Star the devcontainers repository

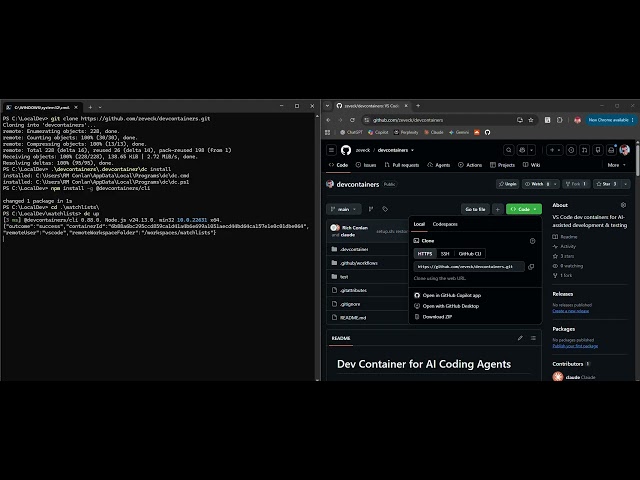(607, 184)
